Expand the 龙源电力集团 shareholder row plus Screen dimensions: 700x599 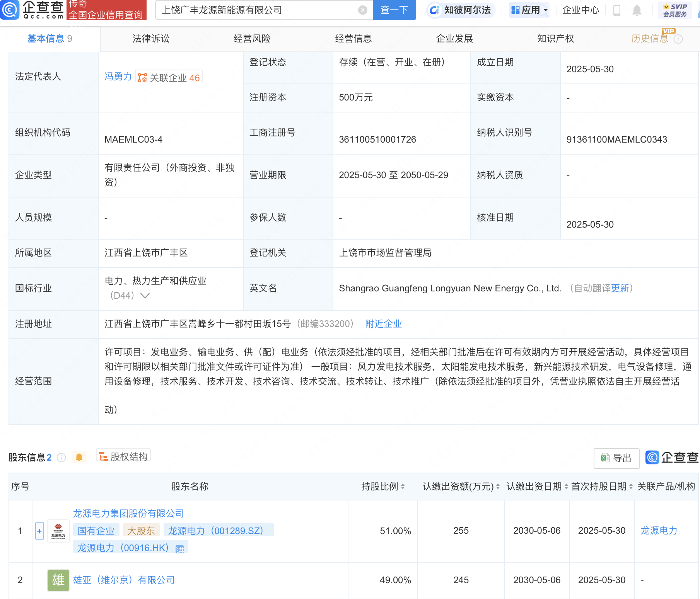pos(39,531)
